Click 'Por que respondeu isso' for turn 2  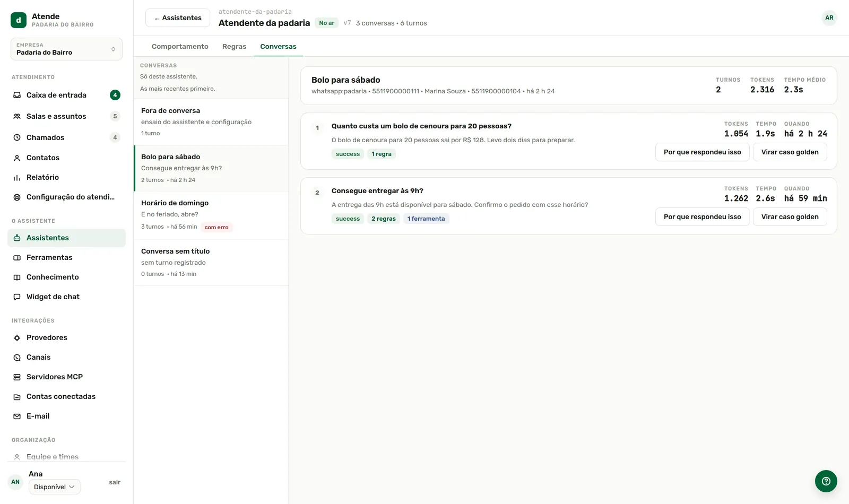703,217
